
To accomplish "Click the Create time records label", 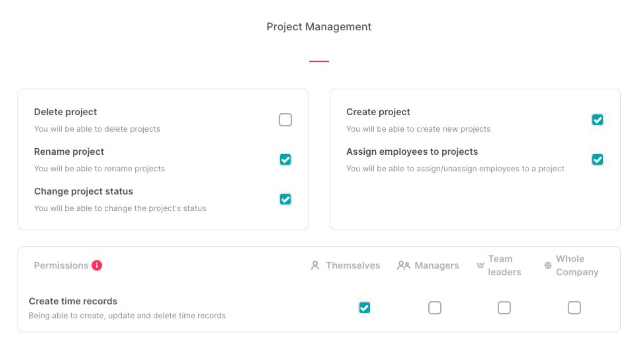I will (x=73, y=301).
